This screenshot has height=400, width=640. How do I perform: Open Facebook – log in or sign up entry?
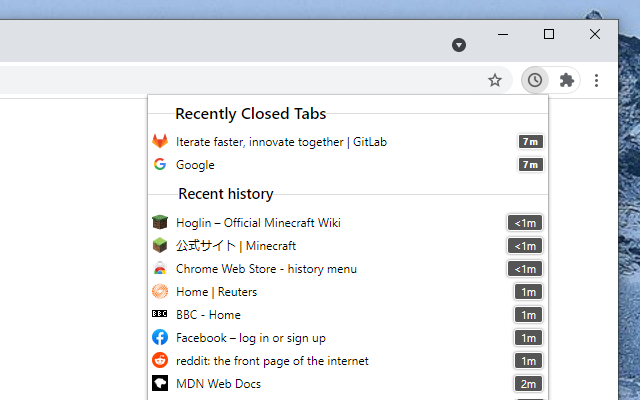250,338
